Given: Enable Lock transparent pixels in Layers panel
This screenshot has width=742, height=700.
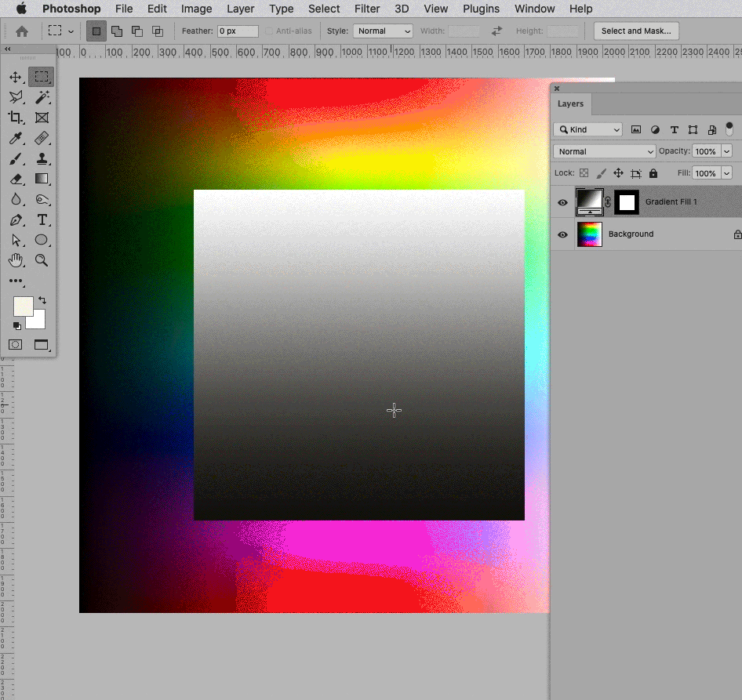Looking at the screenshot, I should coord(584,172).
